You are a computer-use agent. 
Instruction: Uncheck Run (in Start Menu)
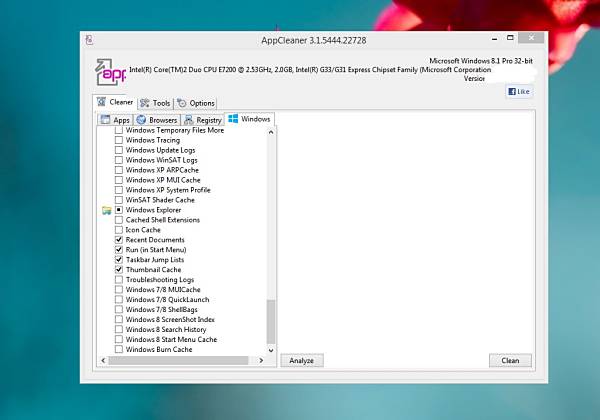[119, 250]
